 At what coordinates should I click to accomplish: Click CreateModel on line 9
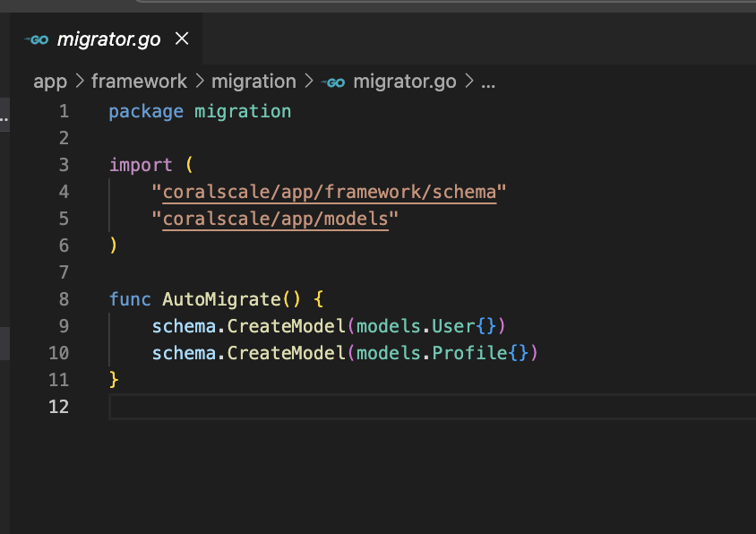coord(287,326)
